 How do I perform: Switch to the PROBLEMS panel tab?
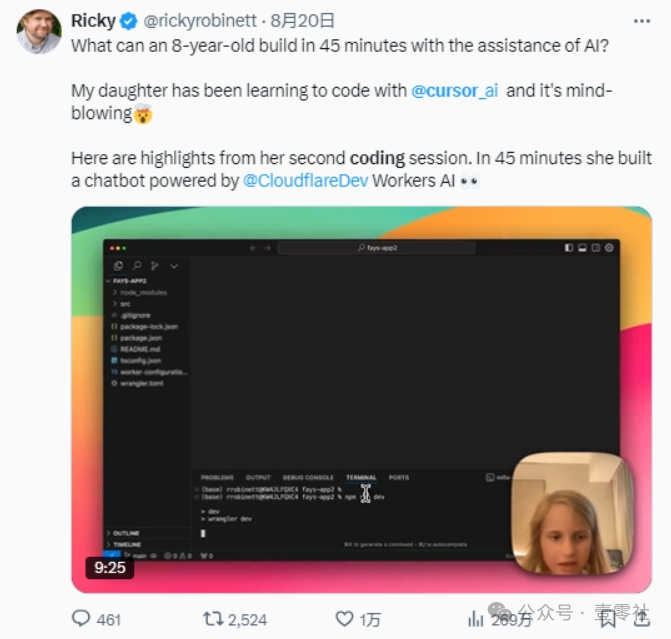(x=217, y=478)
